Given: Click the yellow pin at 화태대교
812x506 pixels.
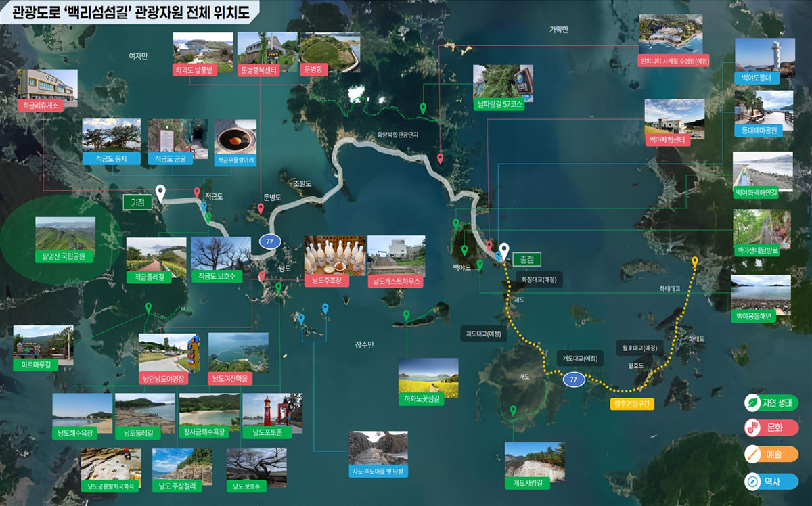Looking at the screenshot, I should click(x=695, y=262).
